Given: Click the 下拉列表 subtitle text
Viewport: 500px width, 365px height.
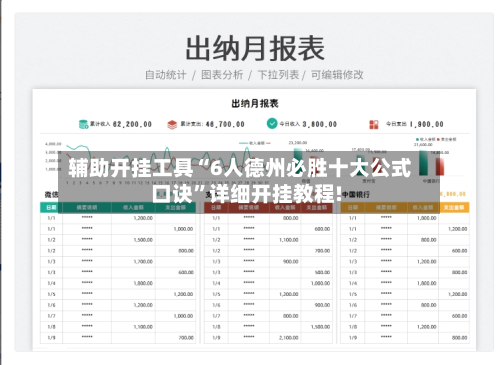Looking at the screenshot, I should click(x=278, y=75).
